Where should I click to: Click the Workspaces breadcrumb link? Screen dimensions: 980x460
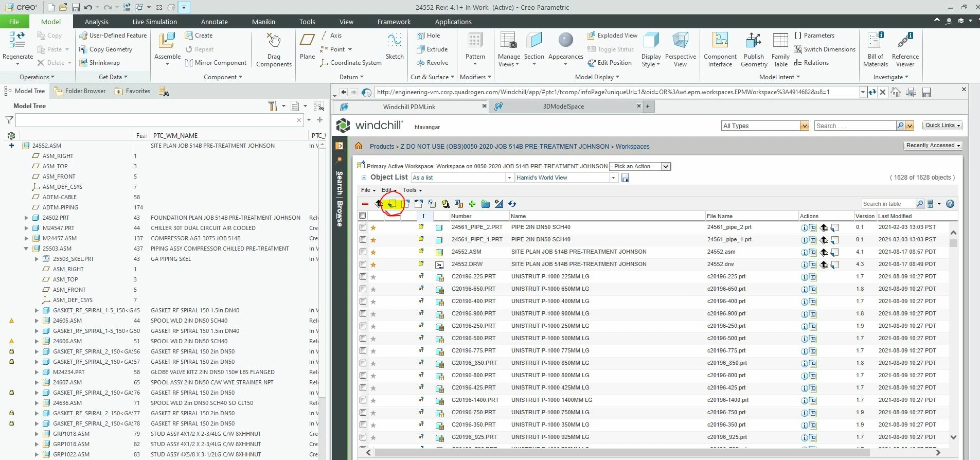[632, 147]
